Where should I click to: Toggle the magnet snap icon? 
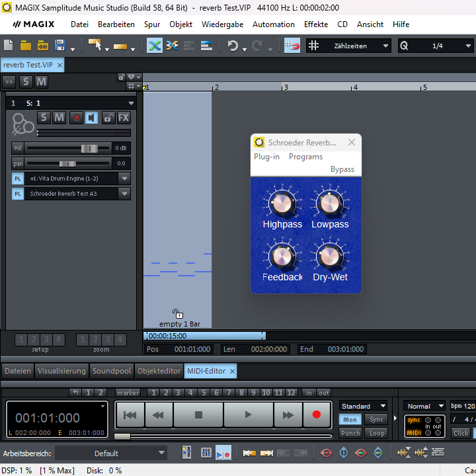click(292, 46)
